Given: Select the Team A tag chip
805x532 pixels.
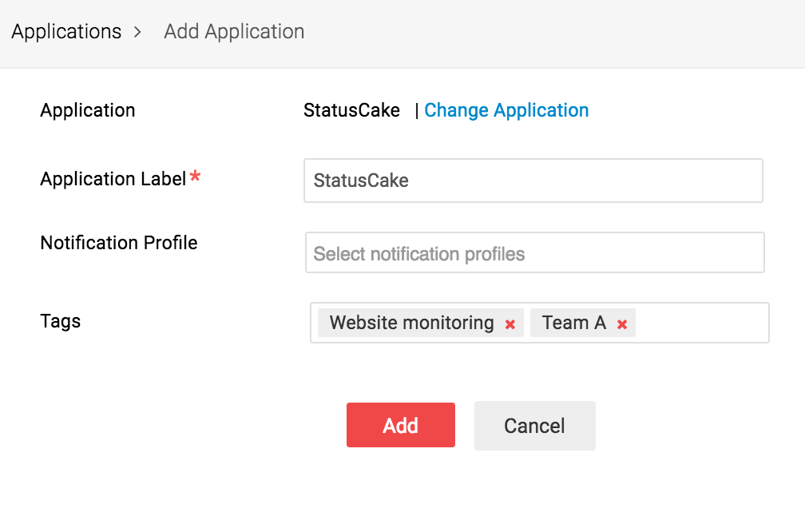Looking at the screenshot, I should tap(583, 323).
